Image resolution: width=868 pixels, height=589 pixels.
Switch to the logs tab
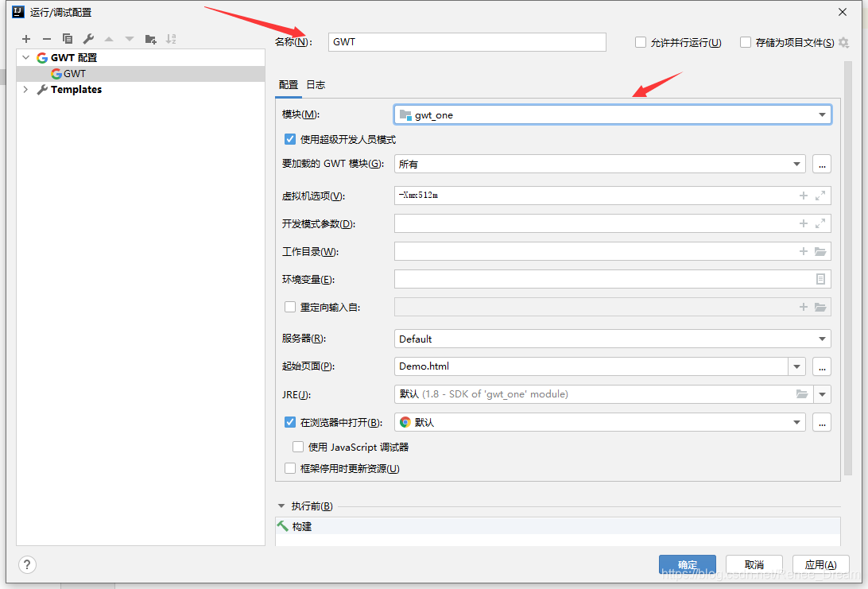point(316,85)
